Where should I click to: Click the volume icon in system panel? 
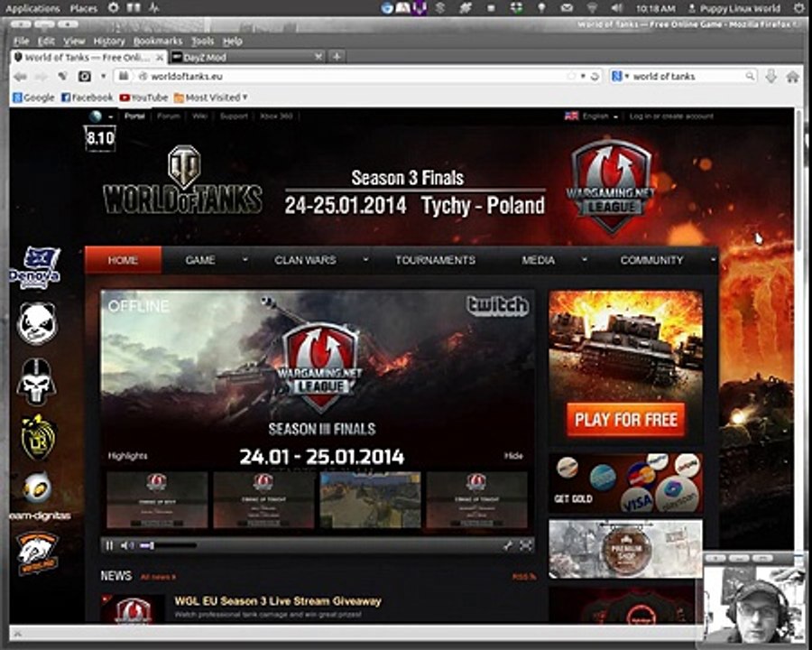tap(616, 8)
